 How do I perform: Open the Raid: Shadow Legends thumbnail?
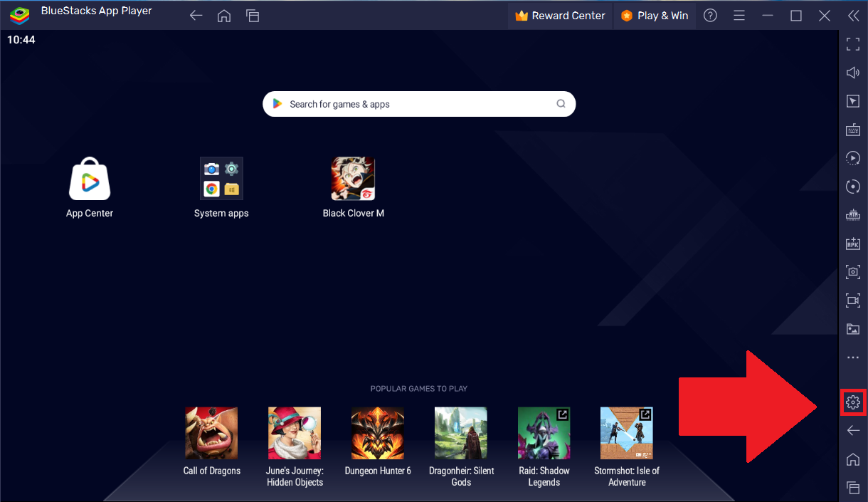(x=544, y=432)
